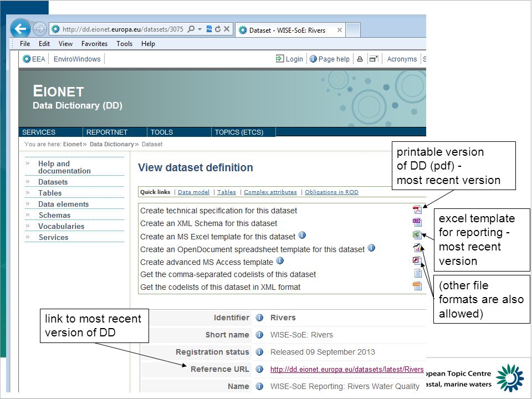The width and height of the screenshot is (532, 399).
Task: Click the Login link
Action: tap(289, 59)
